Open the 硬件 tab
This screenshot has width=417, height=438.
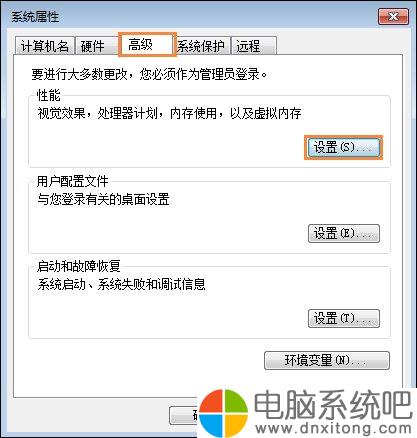pos(92,46)
